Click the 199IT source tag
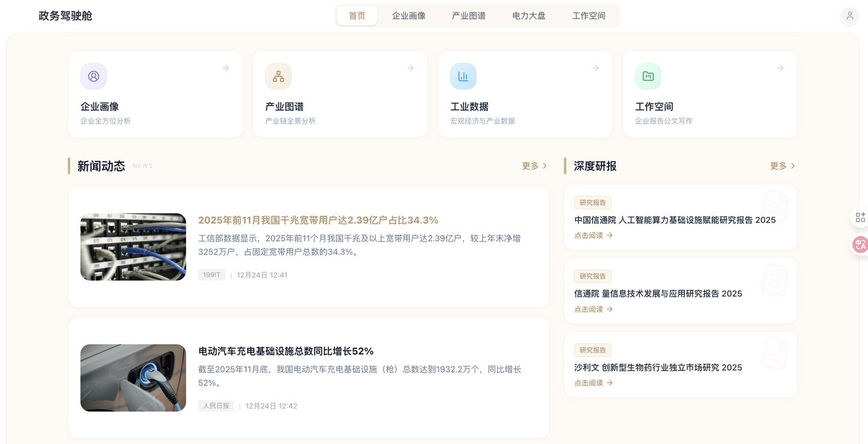Image resolution: width=868 pixels, height=444 pixels. [212, 275]
